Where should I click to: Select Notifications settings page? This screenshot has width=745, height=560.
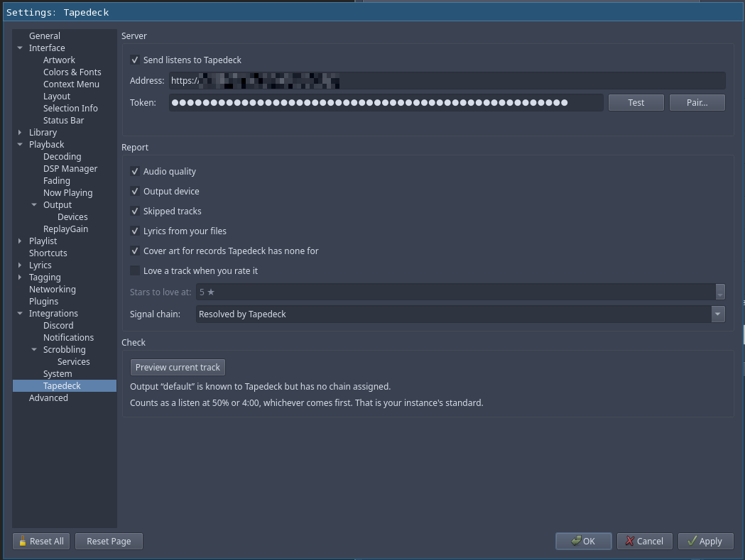68,338
